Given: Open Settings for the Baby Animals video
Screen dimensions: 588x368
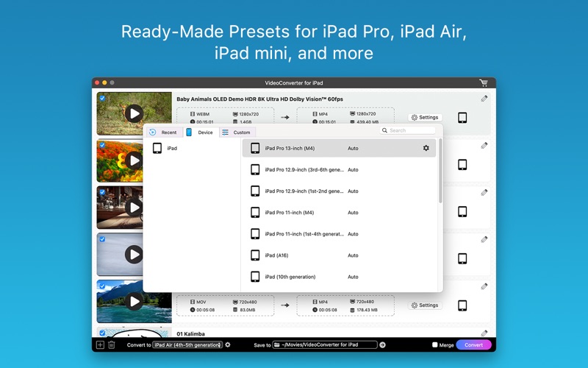Looking at the screenshot, I should (x=425, y=117).
